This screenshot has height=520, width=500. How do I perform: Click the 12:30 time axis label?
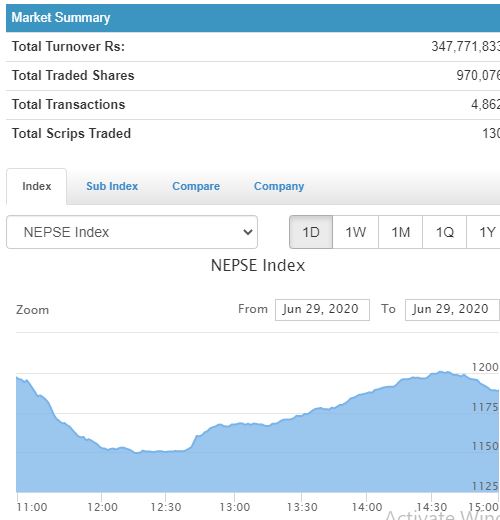tap(166, 507)
